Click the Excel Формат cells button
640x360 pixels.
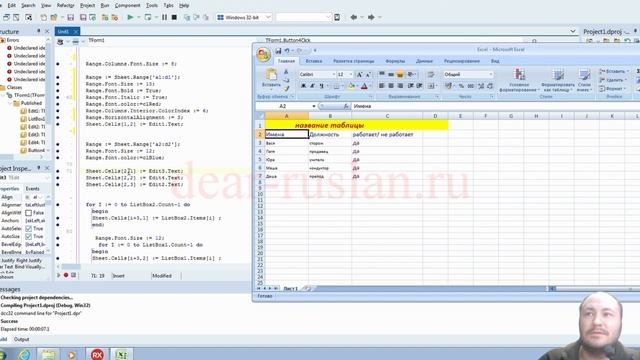point(611,89)
